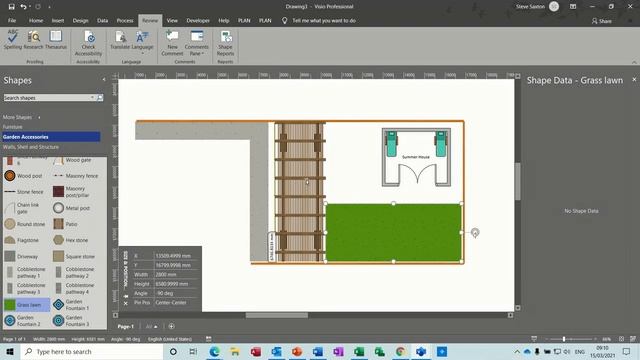
Task: Select Walls, Shell and Structure stencil
Action: tap(31, 147)
